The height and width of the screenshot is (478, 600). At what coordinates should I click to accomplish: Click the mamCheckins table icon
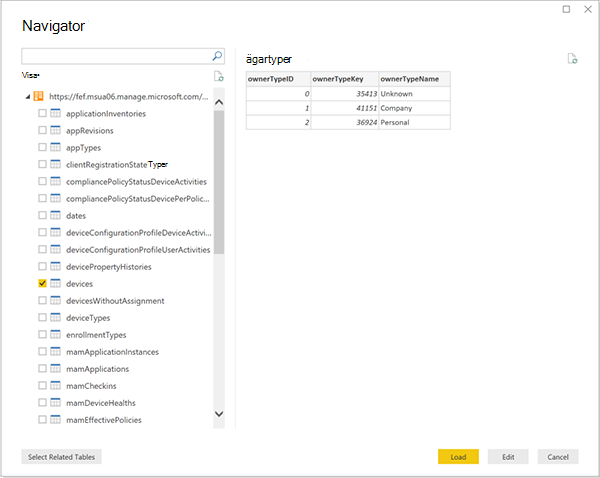(55, 386)
